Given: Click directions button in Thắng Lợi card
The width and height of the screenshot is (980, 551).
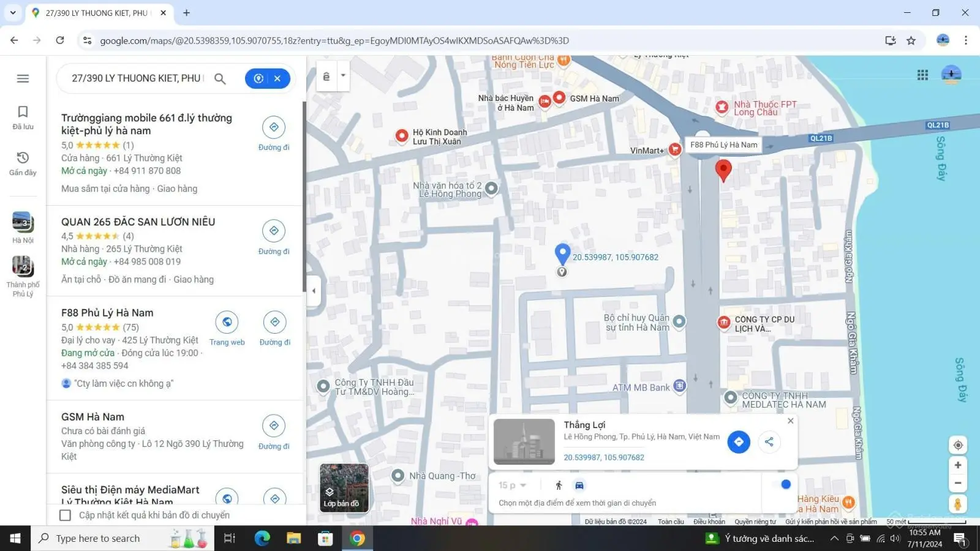Looking at the screenshot, I should click(739, 441).
